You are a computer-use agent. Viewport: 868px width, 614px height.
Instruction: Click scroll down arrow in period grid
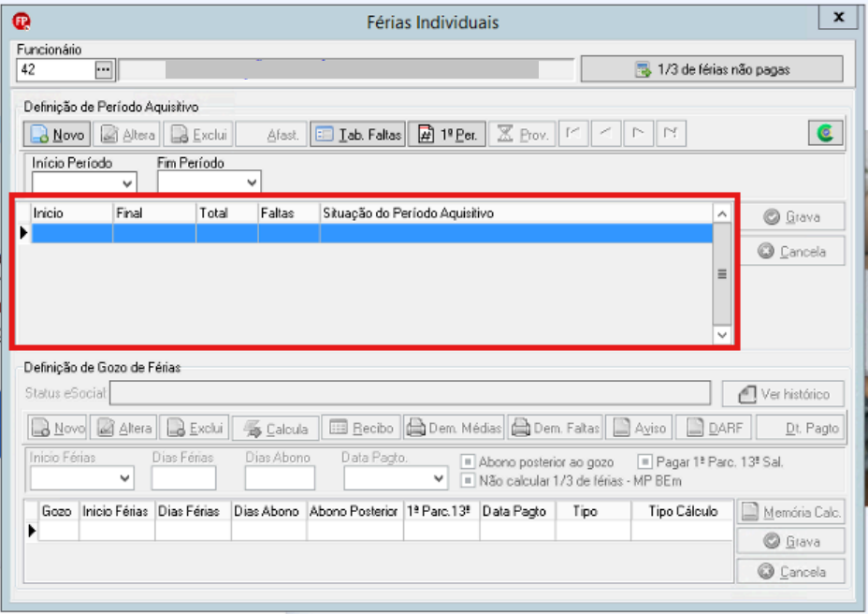[x=722, y=335]
